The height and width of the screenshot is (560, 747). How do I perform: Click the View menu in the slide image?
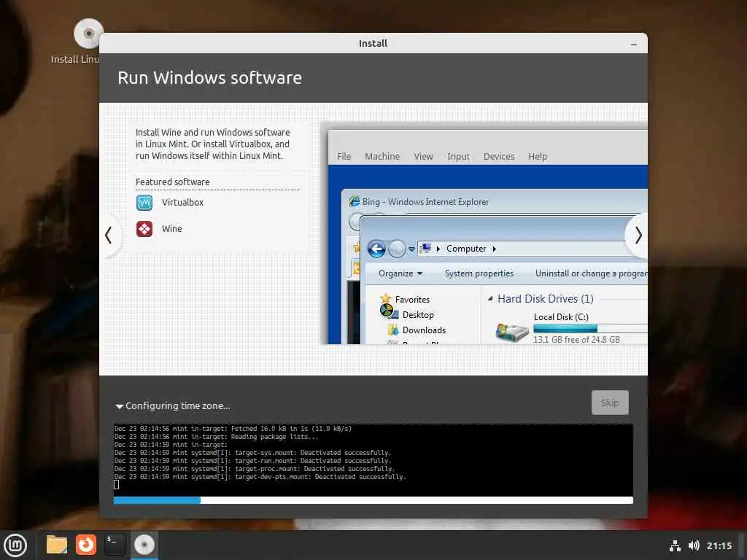click(423, 157)
